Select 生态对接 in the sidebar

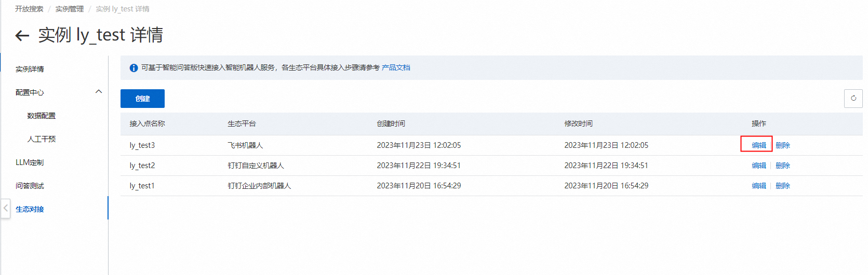[x=30, y=209]
